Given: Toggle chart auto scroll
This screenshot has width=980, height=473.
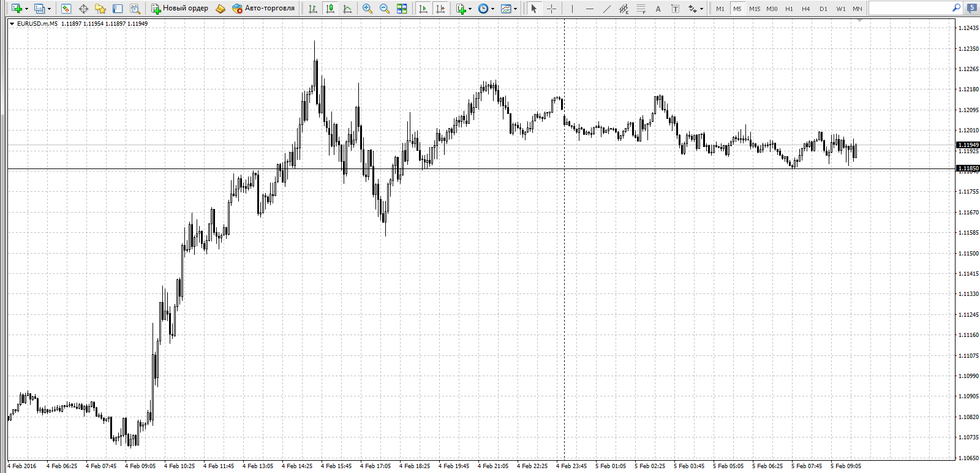Looking at the screenshot, I should pyautogui.click(x=423, y=9).
